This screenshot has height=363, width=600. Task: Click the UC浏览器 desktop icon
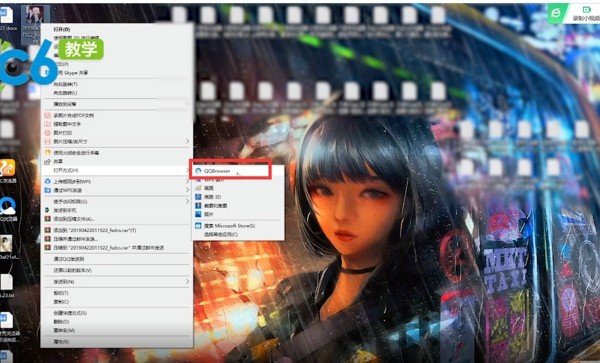tap(7, 168)
